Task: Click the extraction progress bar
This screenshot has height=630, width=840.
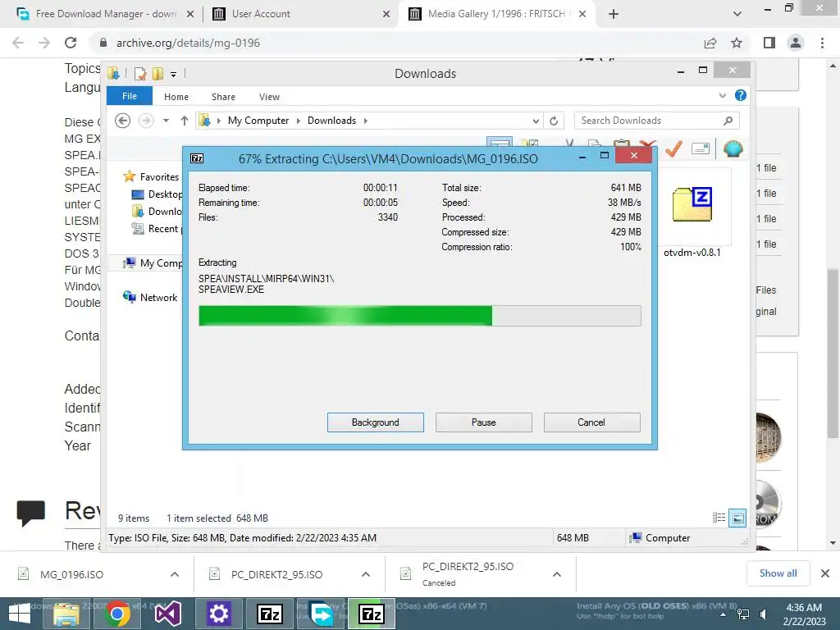Action: tap(419, 316)
